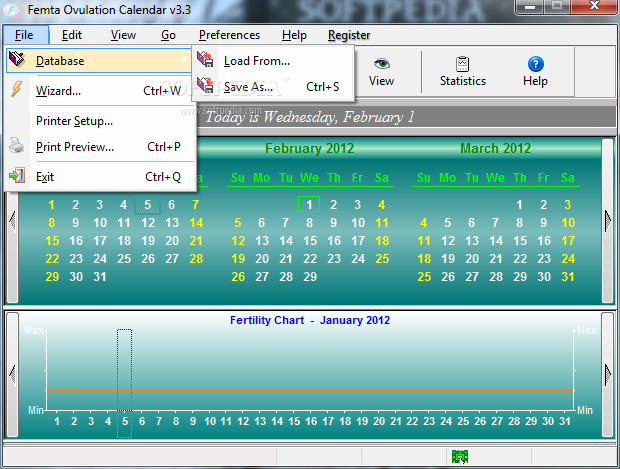Viewport: 620px width, 469px height.
Task: Close the Femta Ovulation Calendar window
Action: pyautogui.click(x=594, y=6)
